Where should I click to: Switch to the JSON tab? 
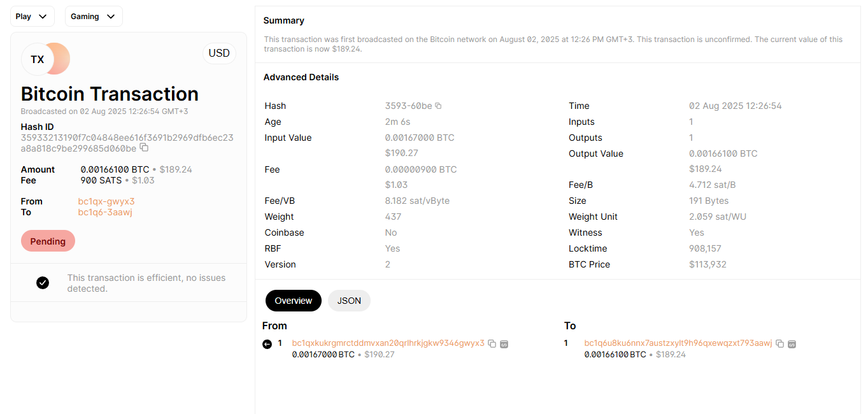pos(349,301)
